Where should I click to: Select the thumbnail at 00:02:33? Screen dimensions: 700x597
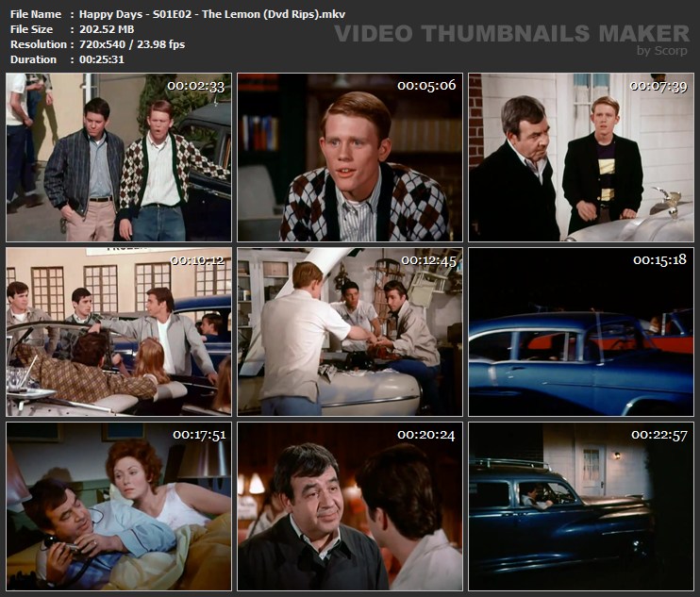coord(119,158)
